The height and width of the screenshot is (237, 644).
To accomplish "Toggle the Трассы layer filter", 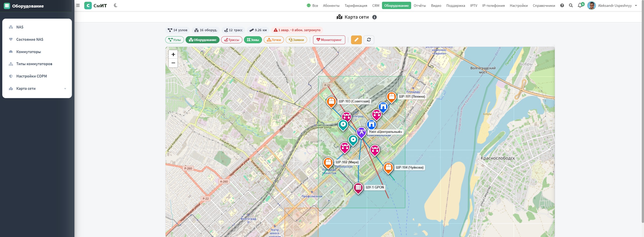I will click(232, 40).
